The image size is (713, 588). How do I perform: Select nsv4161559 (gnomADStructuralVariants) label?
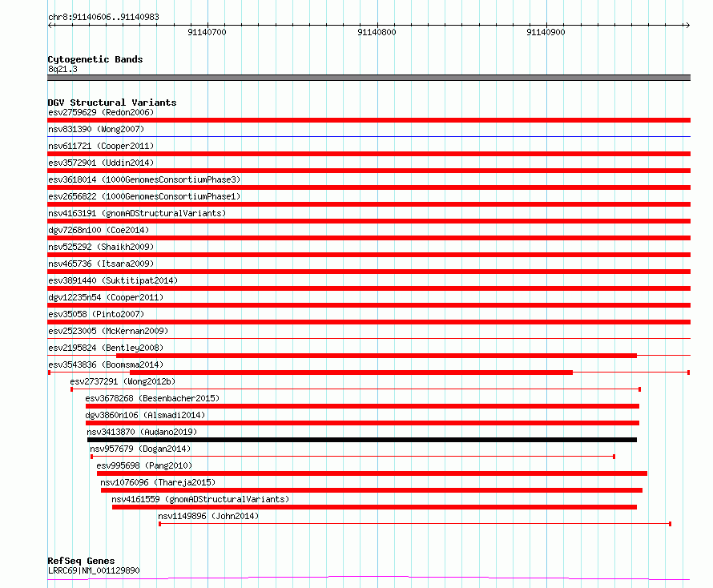pos(200,499)
